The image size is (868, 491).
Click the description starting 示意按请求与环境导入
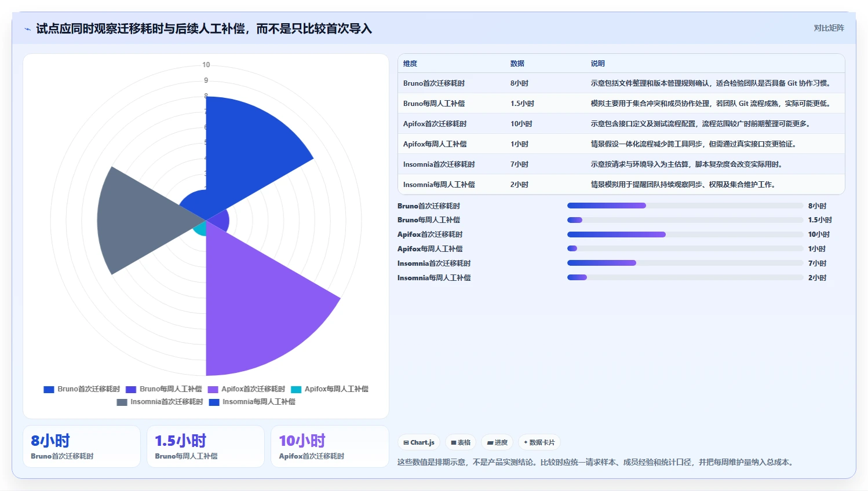pos(688,164)
